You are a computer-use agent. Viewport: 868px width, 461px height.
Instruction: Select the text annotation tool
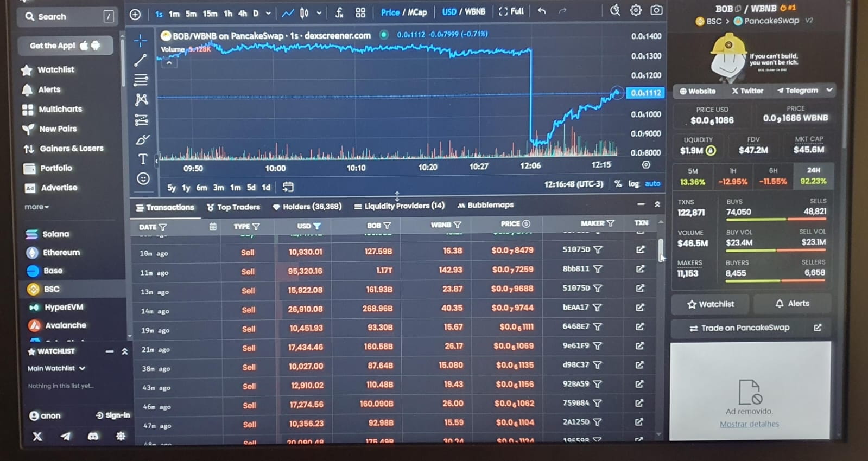tap(143, 159)
